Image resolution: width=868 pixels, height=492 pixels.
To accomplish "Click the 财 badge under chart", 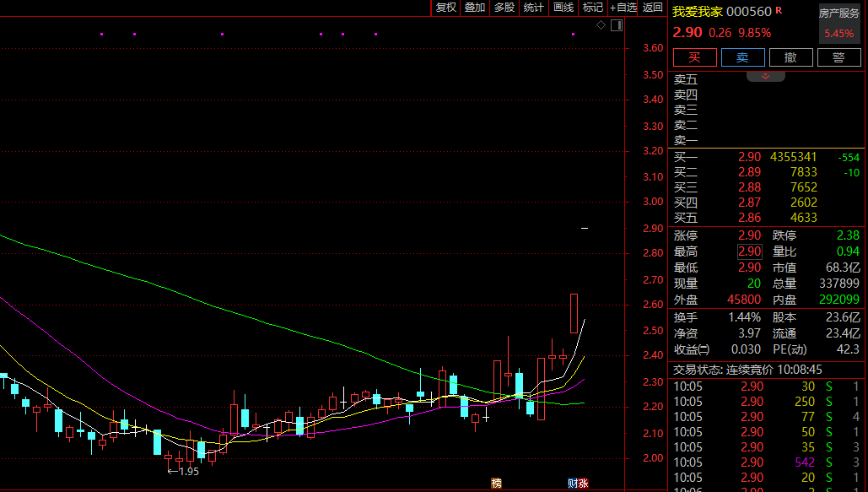I will [x=573, y=483].
